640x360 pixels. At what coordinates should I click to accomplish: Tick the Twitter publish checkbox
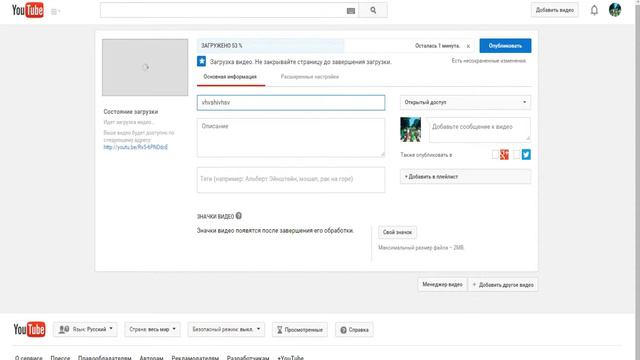coord(517,155)
